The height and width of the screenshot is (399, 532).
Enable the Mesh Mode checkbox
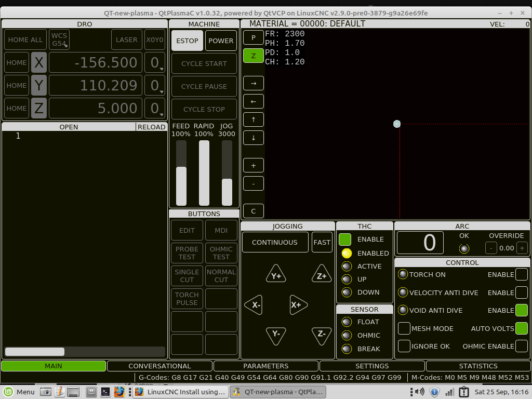tap(404, 328)
